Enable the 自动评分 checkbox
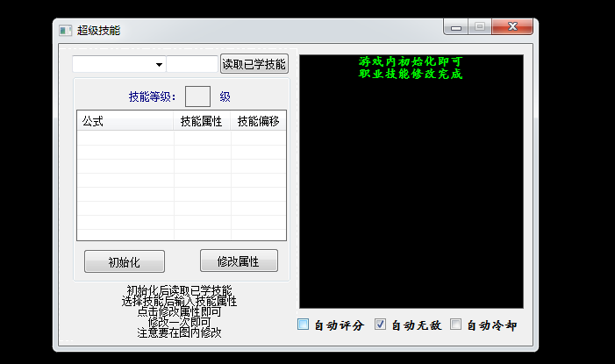This screenshot has width=615, height=364. (304, 325)
